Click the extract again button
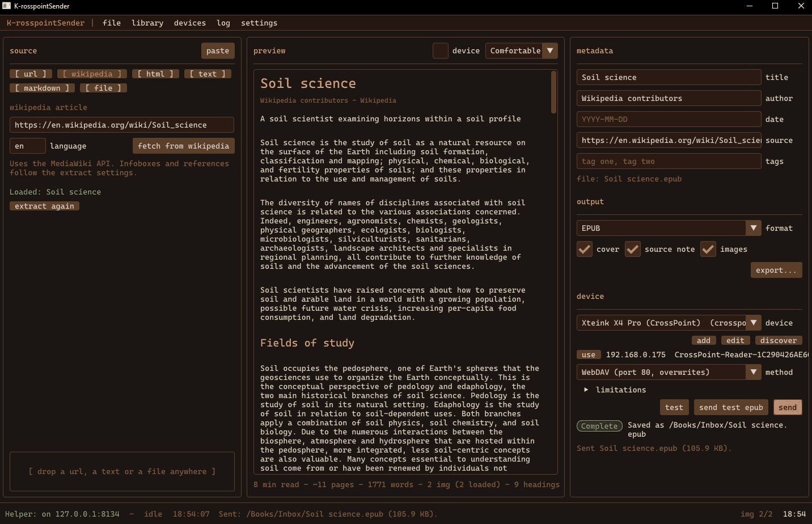 44,206
